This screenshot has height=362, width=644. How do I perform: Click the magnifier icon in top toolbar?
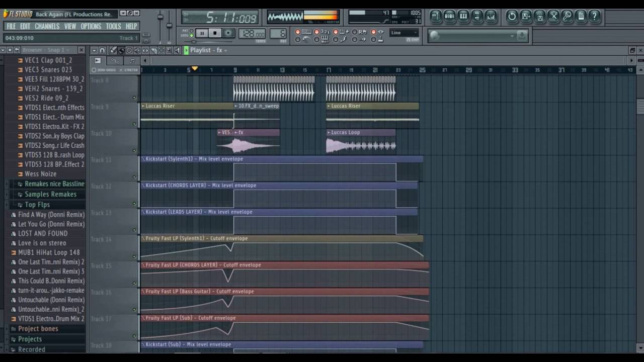[567, 17]
